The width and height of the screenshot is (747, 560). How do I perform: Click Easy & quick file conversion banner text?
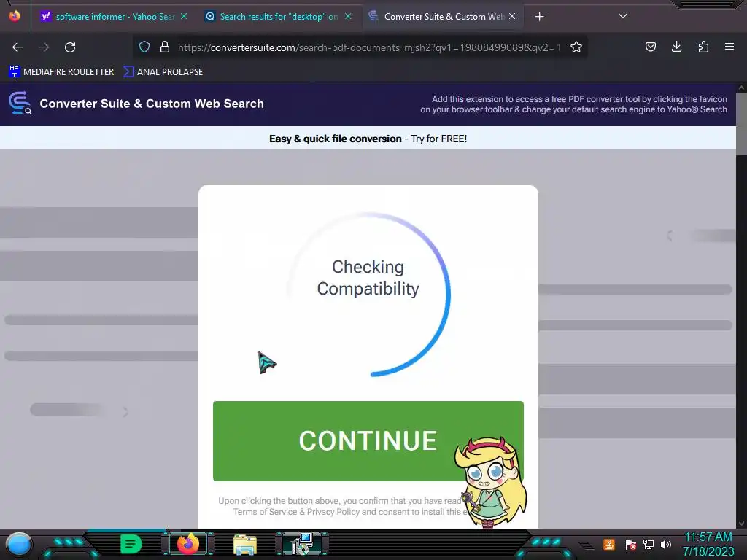tap(368, 139)
